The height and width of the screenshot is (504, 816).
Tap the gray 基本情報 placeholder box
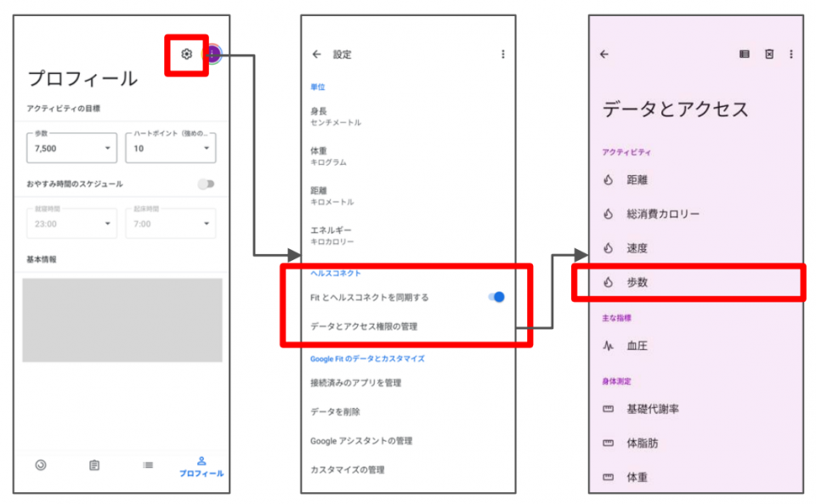pos(122,320)
